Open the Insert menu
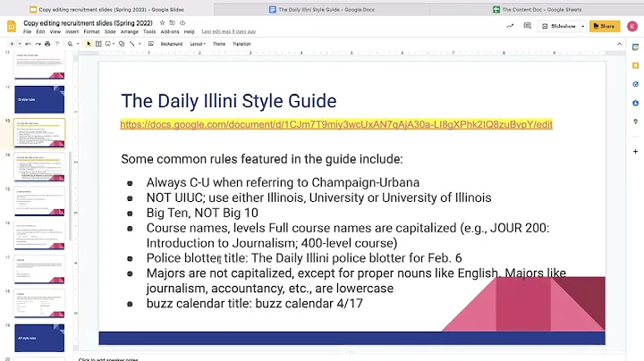The width and height of the screenshot is (644, 361). point(72,31)
